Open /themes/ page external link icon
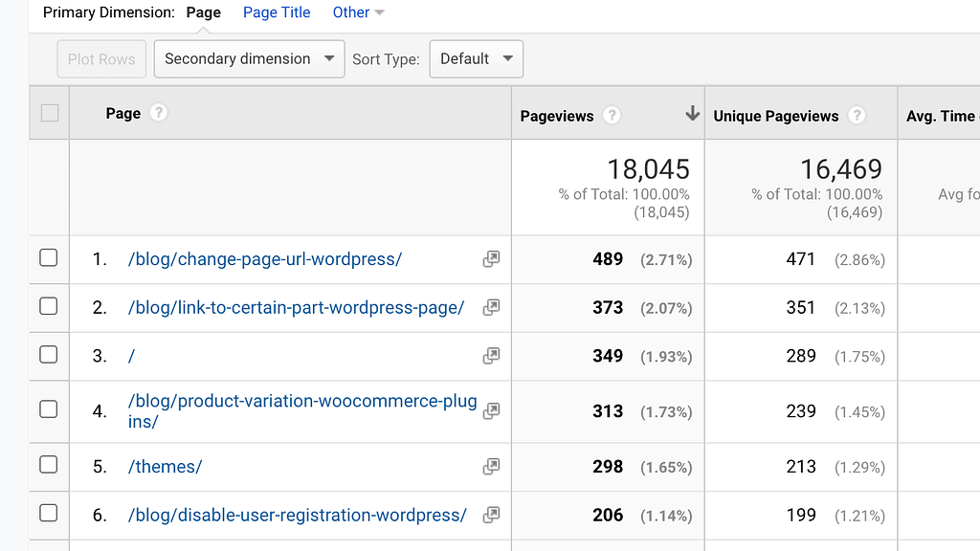 click(491, 466)
